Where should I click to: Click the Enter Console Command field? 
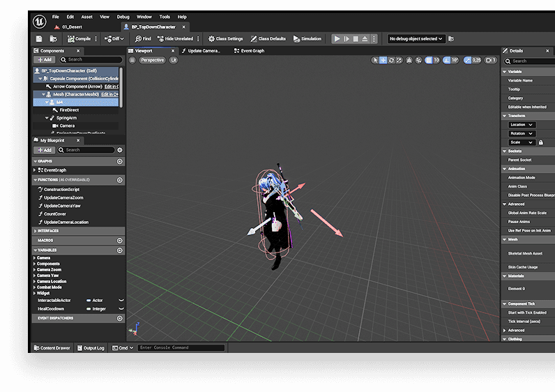[x=181, y=347]
